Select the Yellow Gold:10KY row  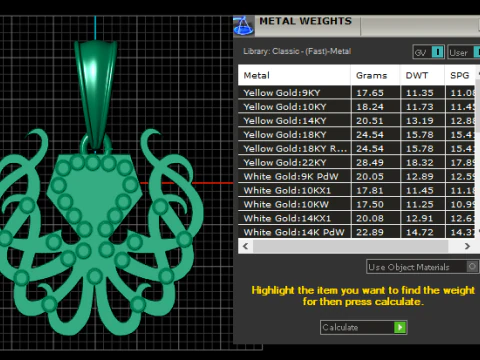pos(357,107)
